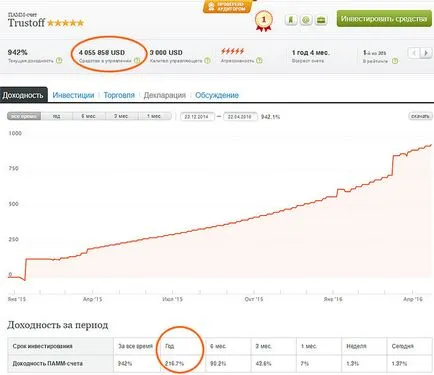Click help icon beside aggressiveness label
This screenshot has width=434, height=375.
(259, 61)
